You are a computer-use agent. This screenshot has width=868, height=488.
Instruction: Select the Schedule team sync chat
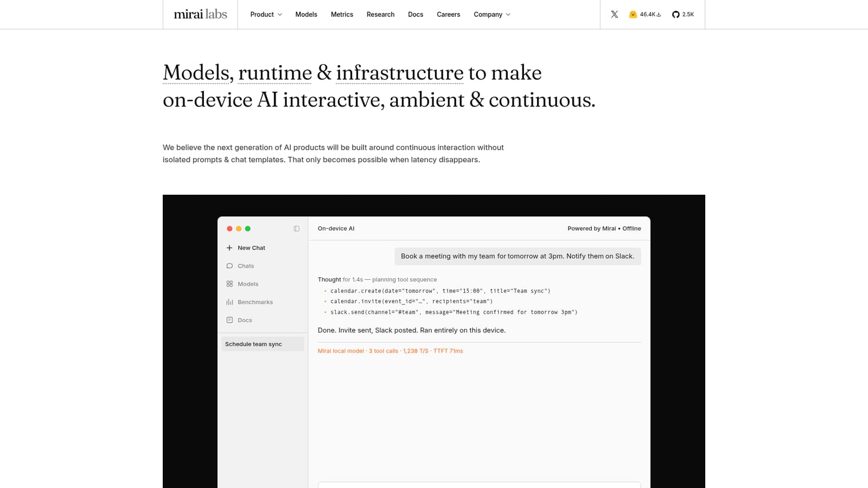click(x=263, y=344)
